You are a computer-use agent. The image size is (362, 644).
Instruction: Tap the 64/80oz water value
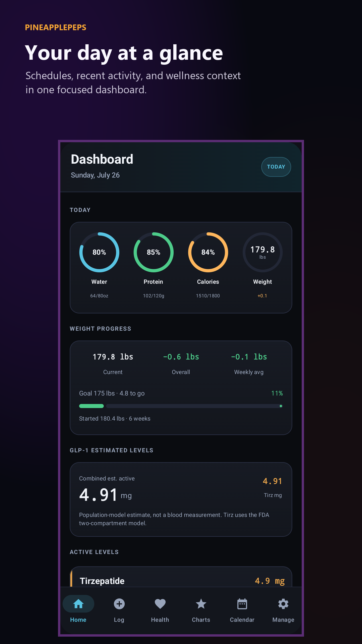tap(99, 296)
